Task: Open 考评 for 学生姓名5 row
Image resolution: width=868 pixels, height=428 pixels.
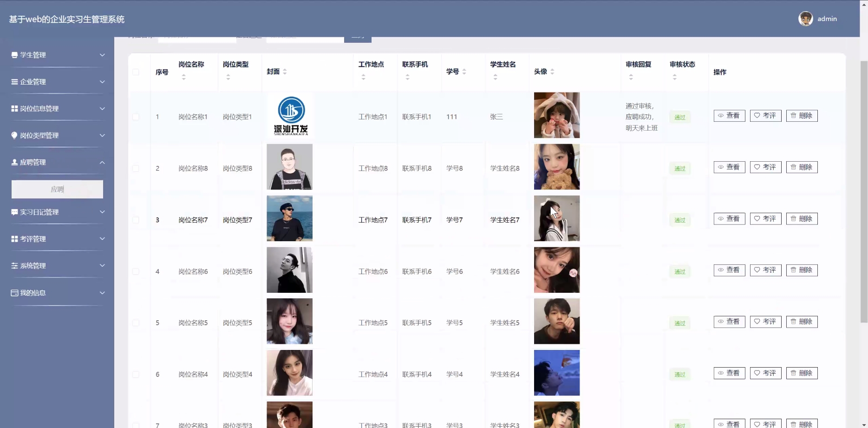Action: [x=765, y=322]
